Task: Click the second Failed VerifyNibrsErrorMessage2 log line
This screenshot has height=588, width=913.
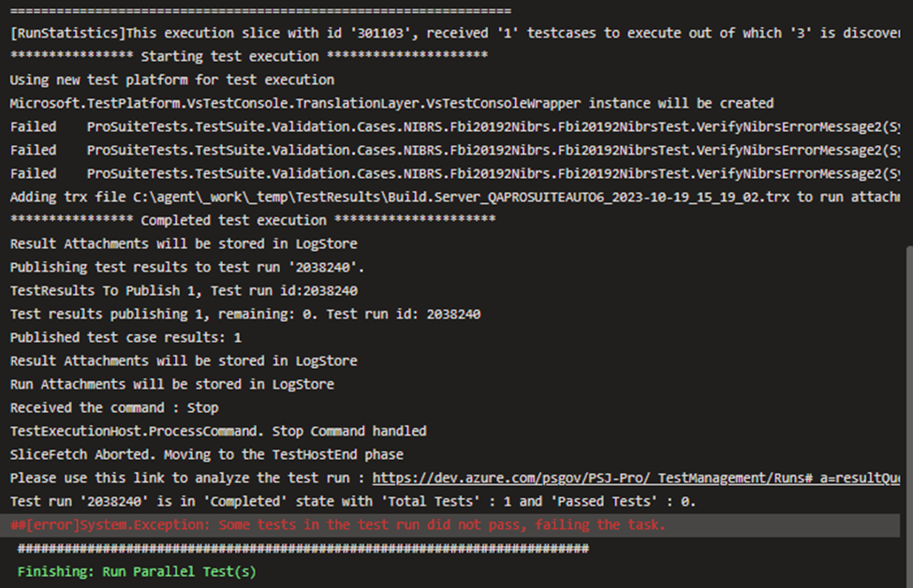Action: [x=455, y=150]
